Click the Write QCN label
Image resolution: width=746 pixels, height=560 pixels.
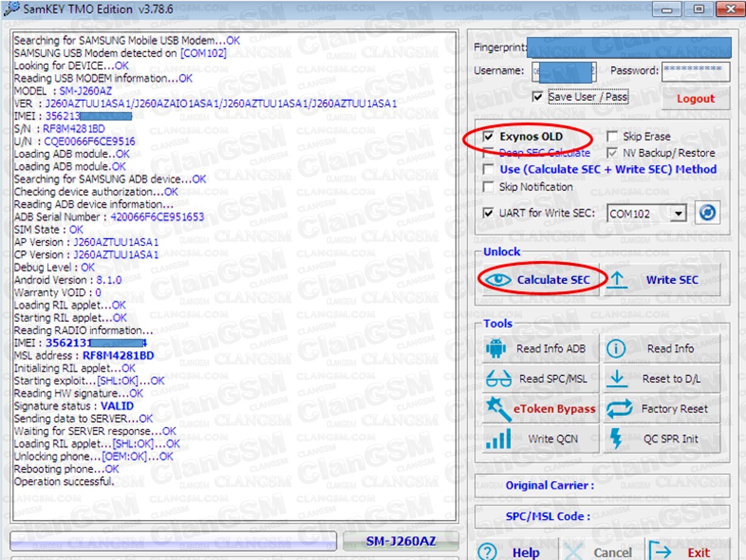pyautogui.click(x=553, y=439)
